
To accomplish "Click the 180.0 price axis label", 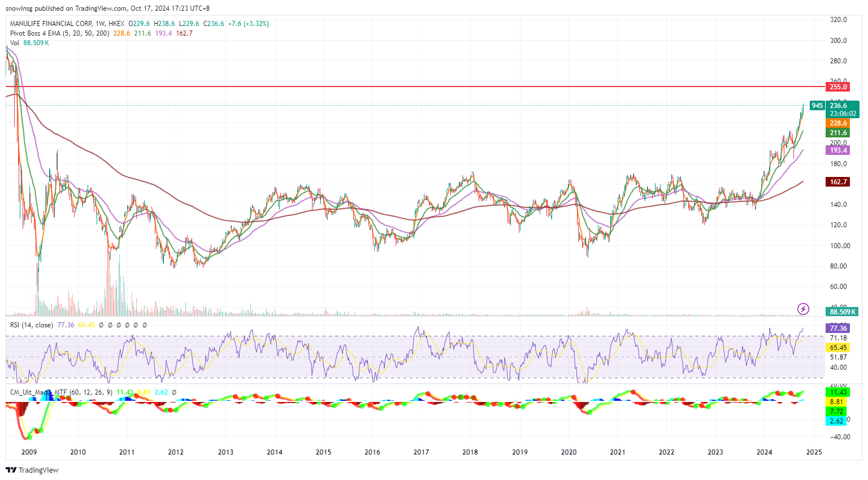I will (x=838, y=164).
